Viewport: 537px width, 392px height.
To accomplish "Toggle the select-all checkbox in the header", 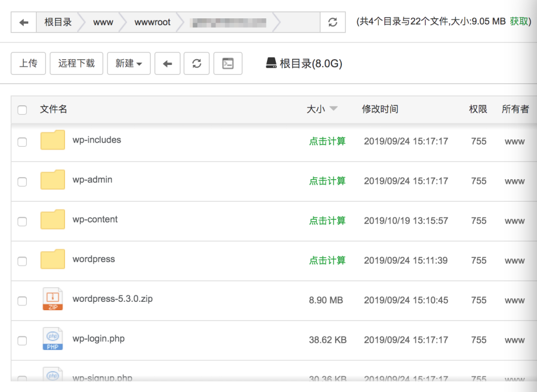I will pos(22,110).
